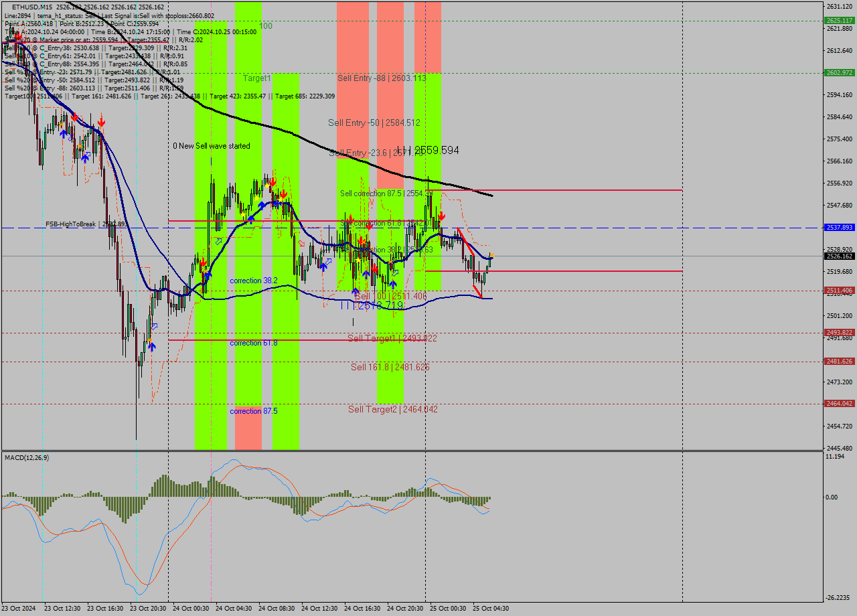857x616 pixels.
Task: Click the 11.194 MACD scale value
Action: coord(835,457)
